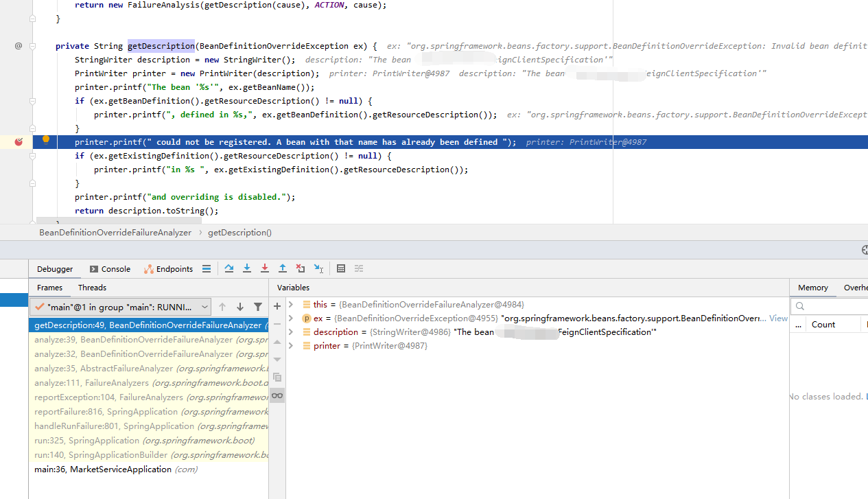The height and width of the screenshot is (499, 868).
Task: Click the Count column header
Action: coord(823,324)
